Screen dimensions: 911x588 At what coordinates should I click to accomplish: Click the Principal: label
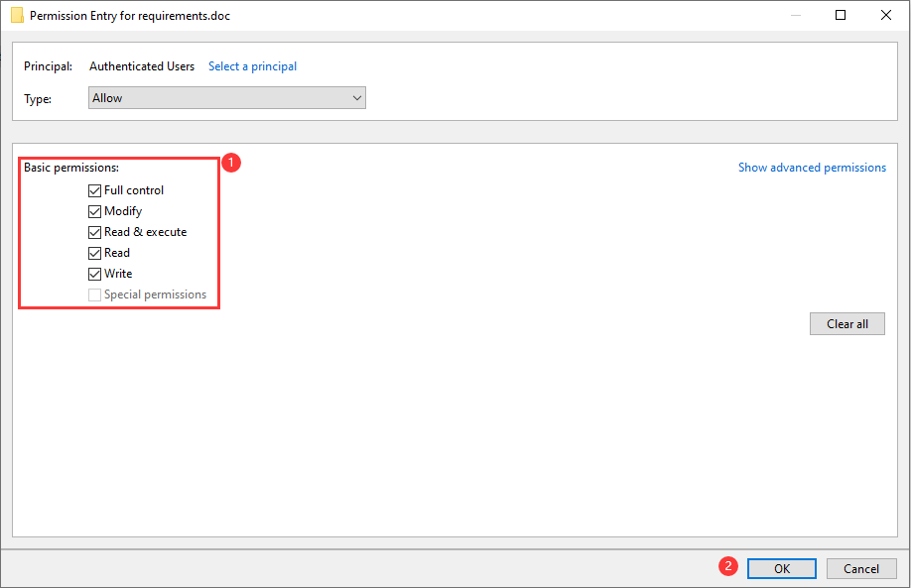click(x=49, y=66)
